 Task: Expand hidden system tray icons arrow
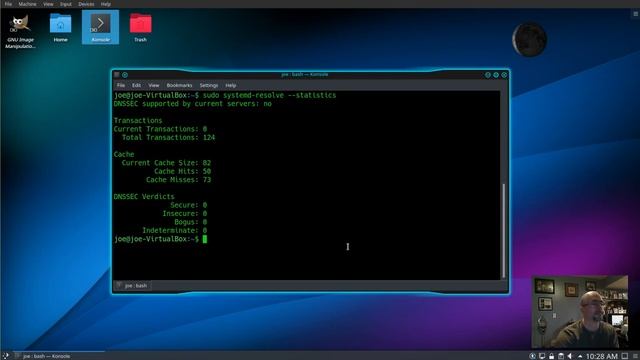tap(580, 356)
